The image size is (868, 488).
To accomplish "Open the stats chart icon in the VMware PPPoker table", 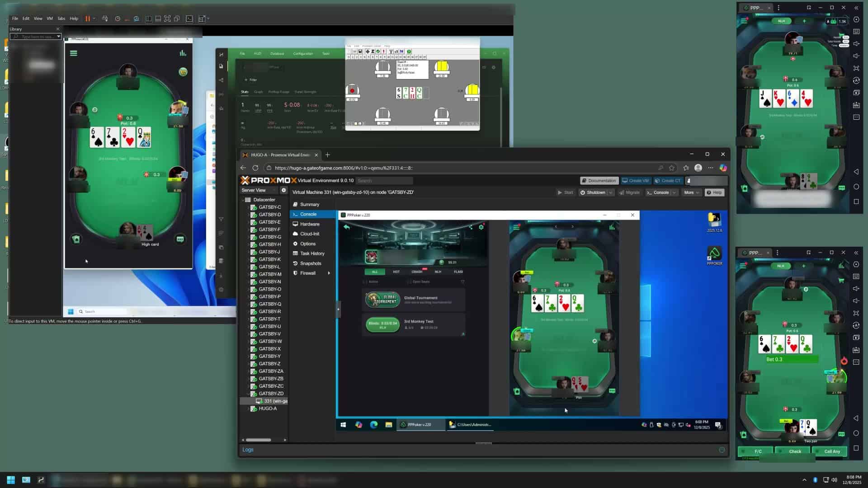I will 183,53.
